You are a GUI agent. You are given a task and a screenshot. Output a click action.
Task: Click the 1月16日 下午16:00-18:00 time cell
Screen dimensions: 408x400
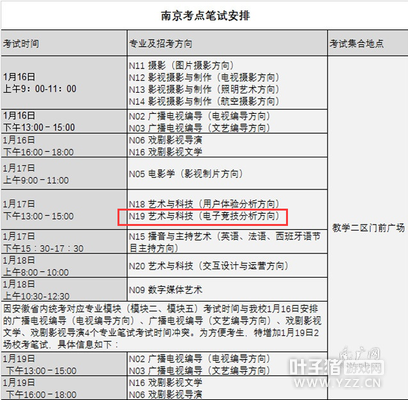tap(64, 146)
